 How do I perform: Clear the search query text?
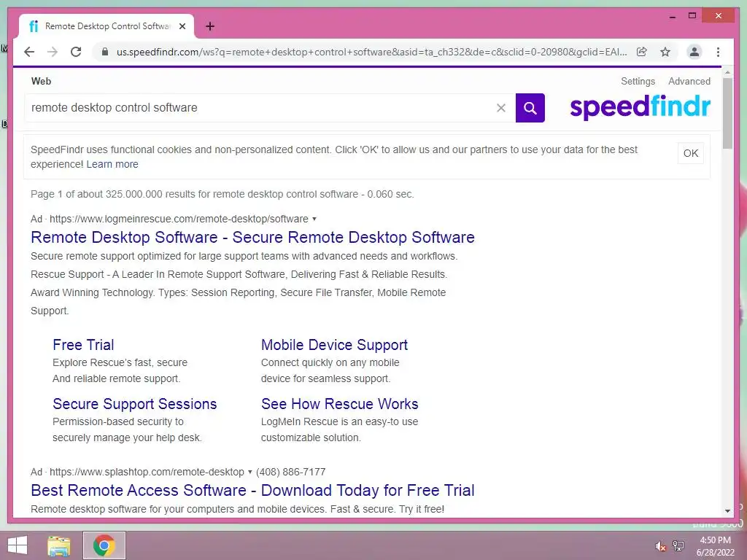(500, 108)
